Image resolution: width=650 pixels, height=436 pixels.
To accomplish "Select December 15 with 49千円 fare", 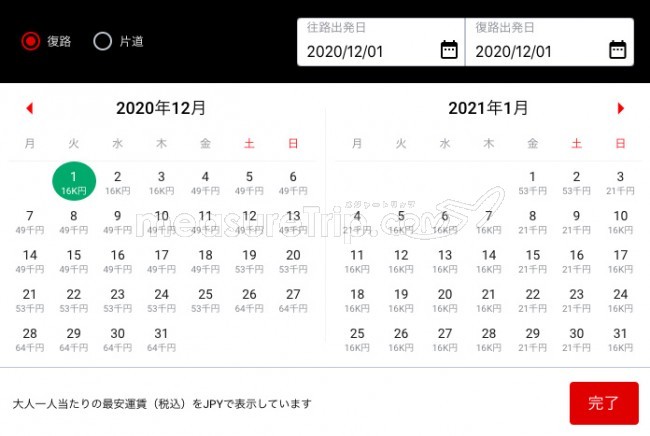I will coord(74,261).
